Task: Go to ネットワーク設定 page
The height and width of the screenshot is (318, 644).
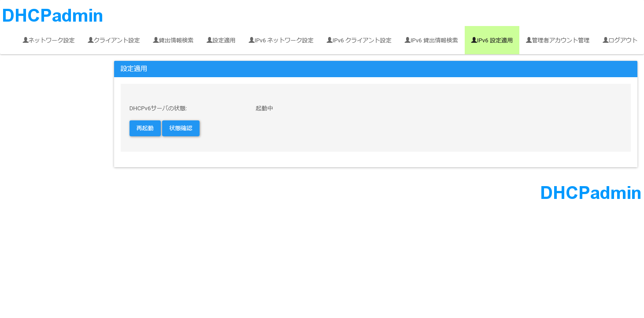Action: pyautogui.click(x=52, y=41)
